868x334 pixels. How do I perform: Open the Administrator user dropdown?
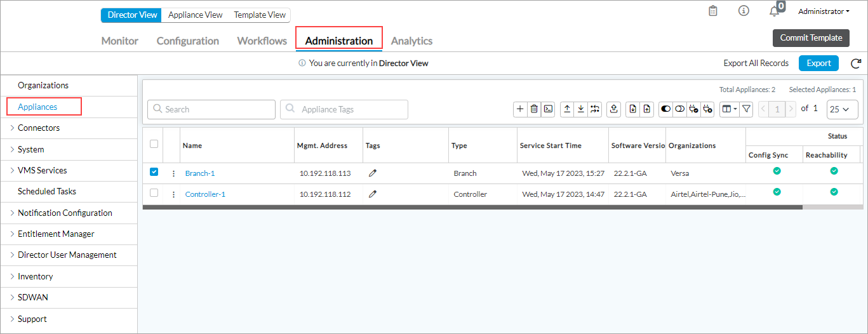[824, 11]
